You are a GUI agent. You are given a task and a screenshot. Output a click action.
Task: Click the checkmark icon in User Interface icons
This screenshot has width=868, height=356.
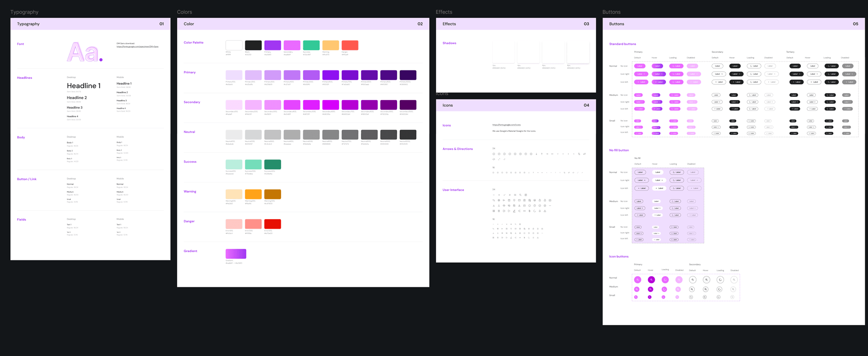coord(505,195)
